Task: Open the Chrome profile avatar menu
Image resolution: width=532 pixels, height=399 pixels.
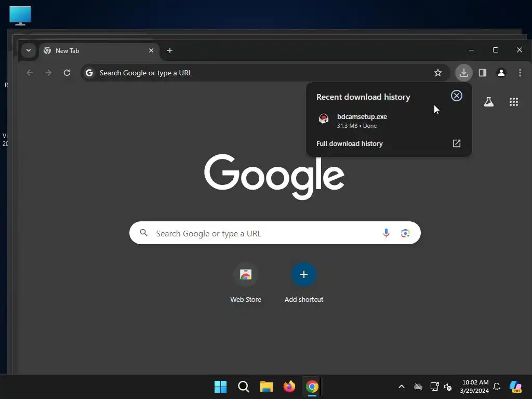Action: (501, 73)
